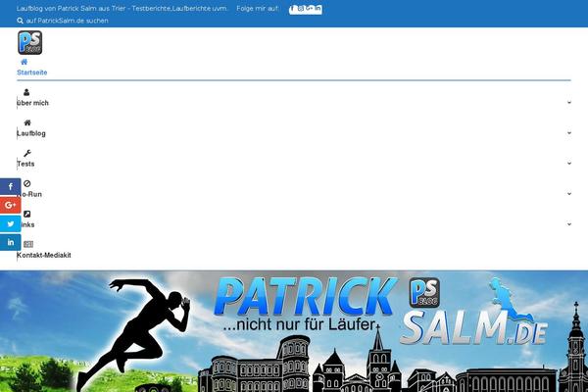
Task: Open the Startseite home icon
Action: [x=24, y=62]
